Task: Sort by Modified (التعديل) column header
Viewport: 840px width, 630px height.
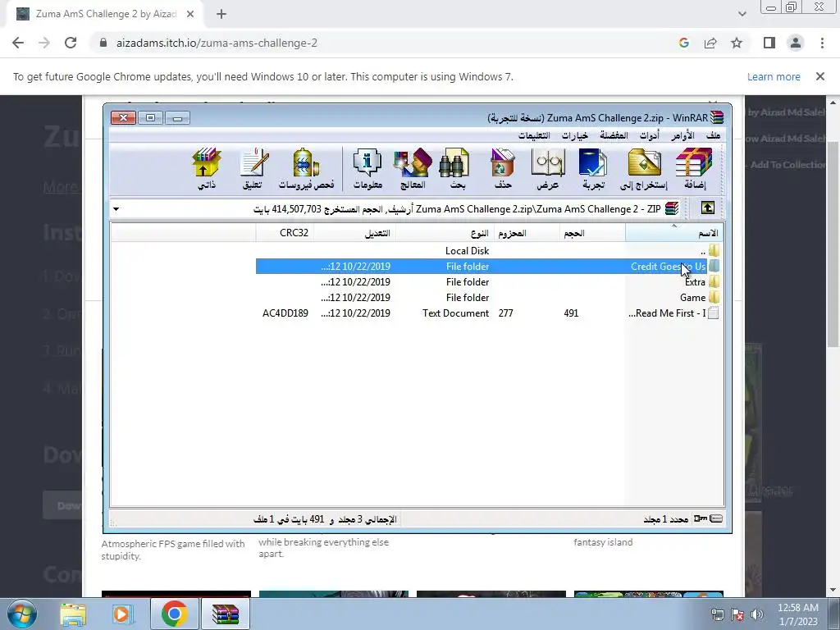Action: [354, 233]
